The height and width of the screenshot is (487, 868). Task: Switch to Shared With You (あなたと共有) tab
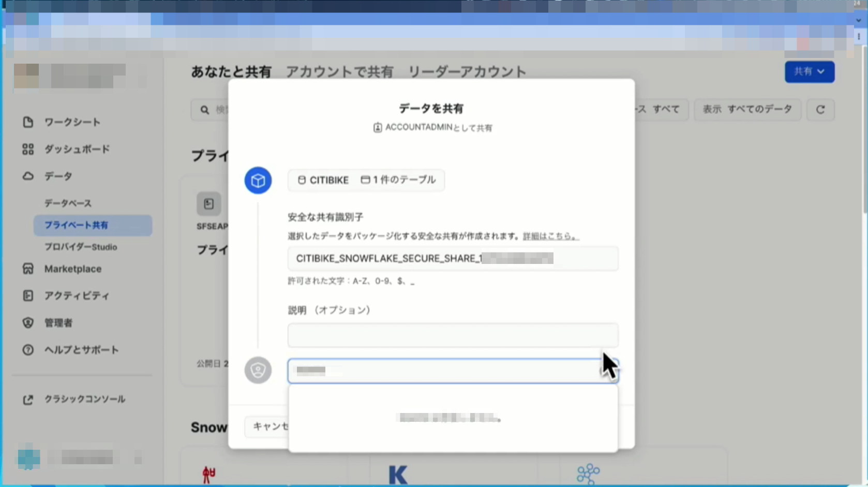tap(231, 71)
